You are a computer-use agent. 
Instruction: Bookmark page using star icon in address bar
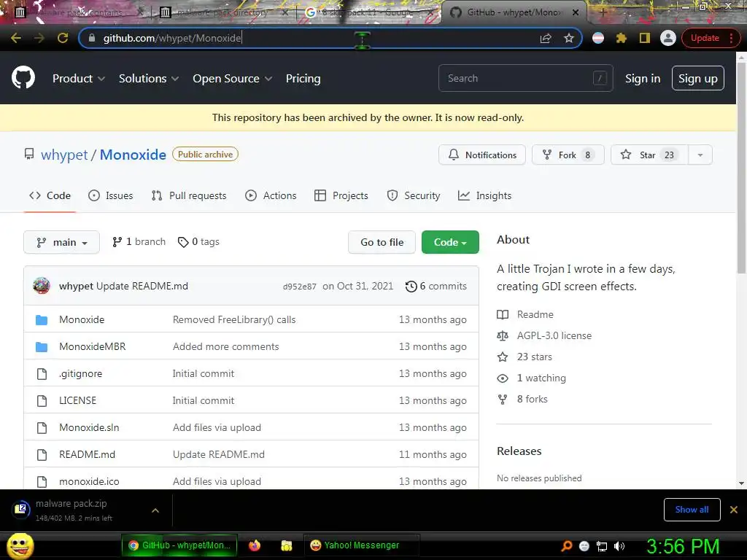[569, 38]
